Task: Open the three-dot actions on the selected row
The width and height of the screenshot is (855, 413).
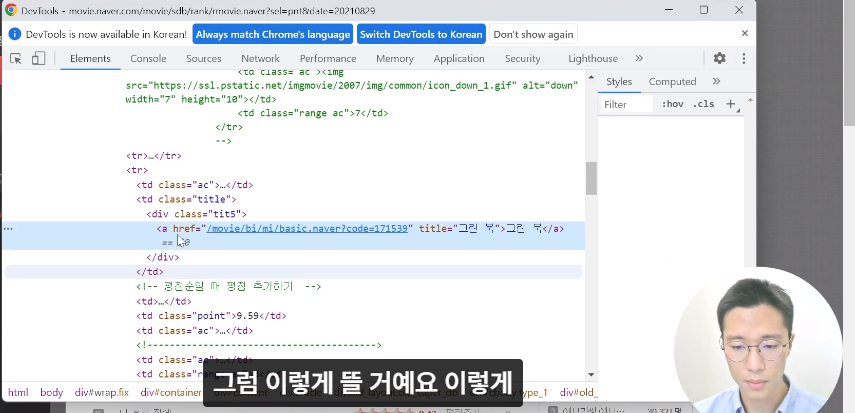Action: 8,229
